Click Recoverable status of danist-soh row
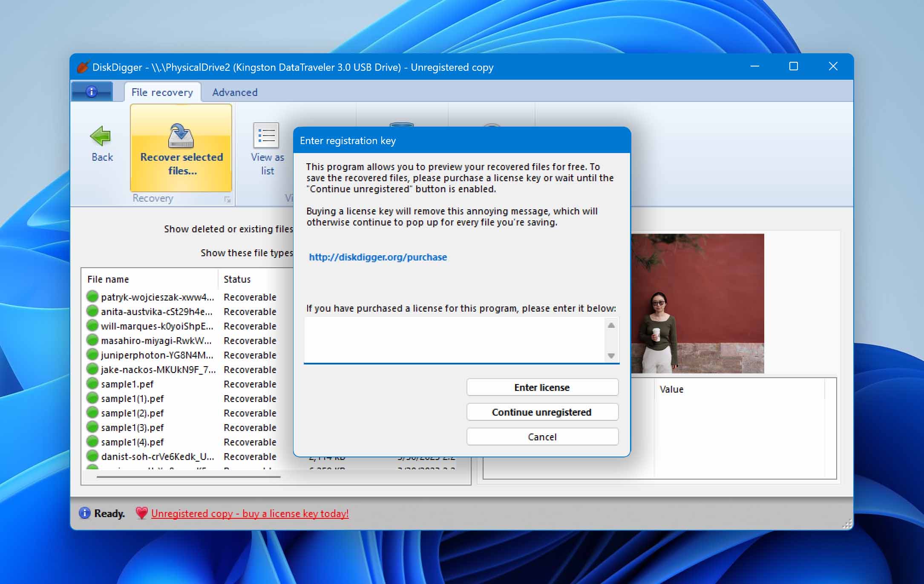 tap(250, 457)
